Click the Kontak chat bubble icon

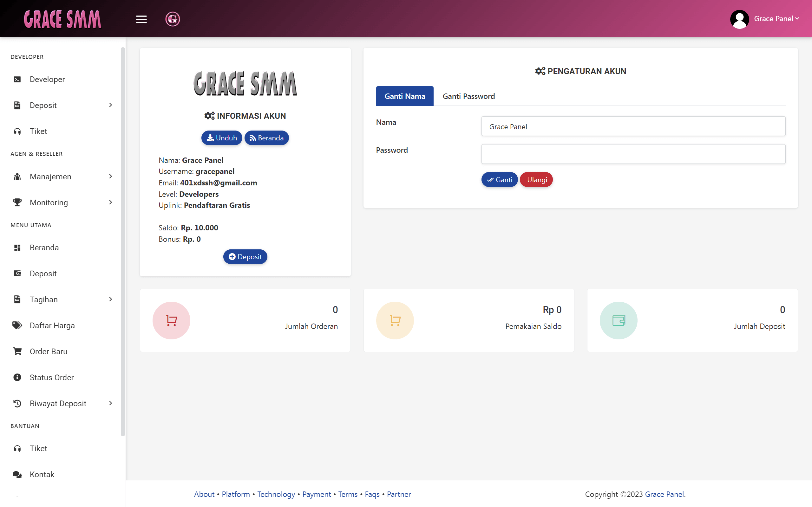[17, 474]
